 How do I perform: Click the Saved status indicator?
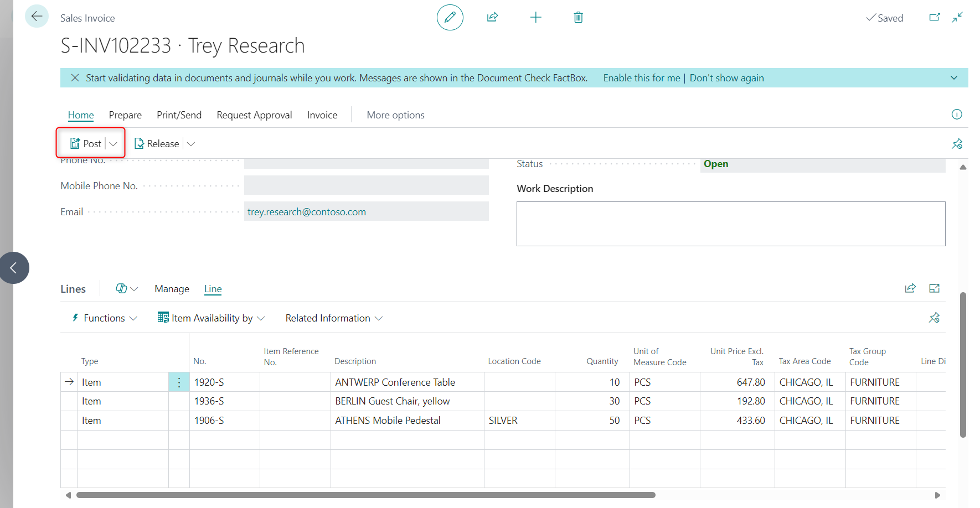[885, 18]
